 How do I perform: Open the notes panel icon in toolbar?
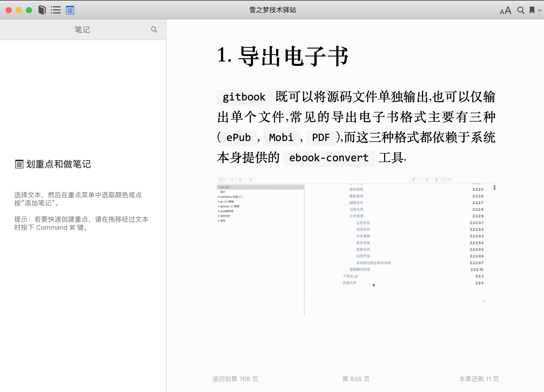pos(70,10)
